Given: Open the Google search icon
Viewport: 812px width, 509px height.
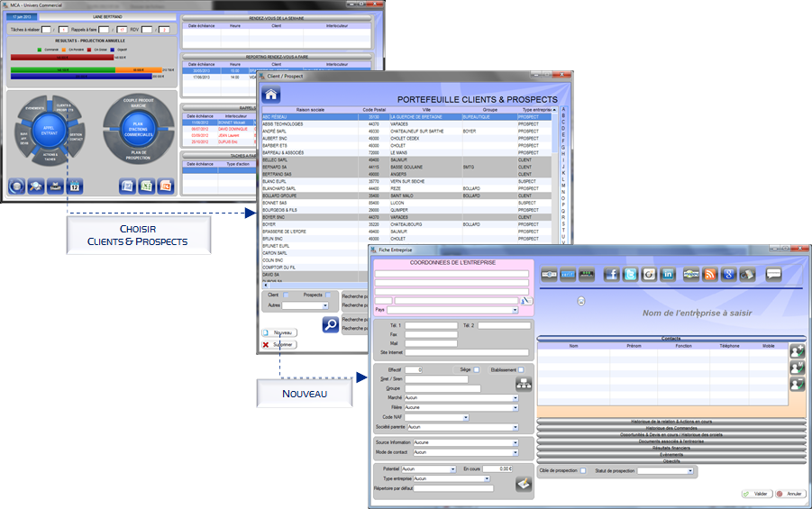Looking at the screenshot, I should tap(728, 274).
